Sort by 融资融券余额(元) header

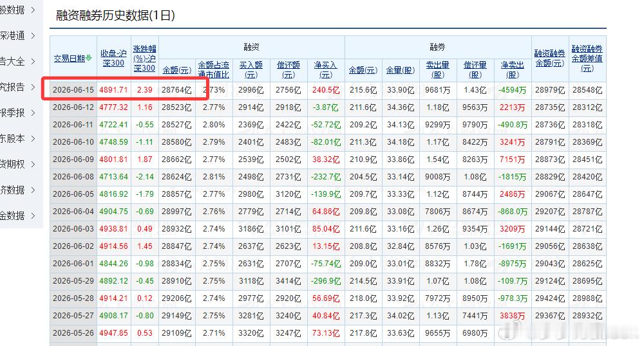coord(550,59)
